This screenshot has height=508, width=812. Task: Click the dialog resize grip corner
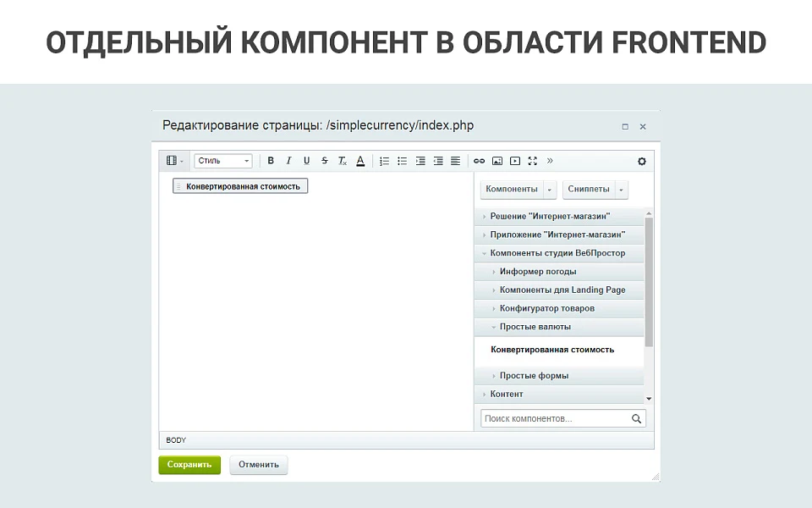[x=656, y=477]
